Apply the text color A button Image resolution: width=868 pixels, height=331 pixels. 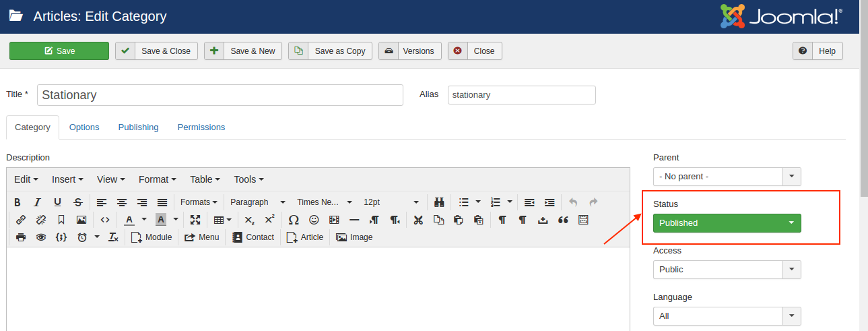coord(129,220)
